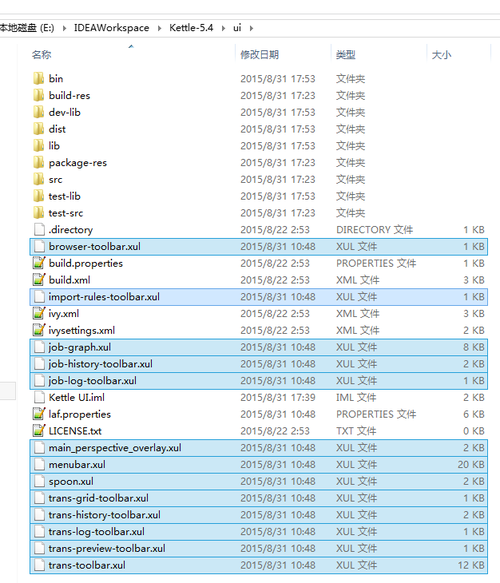The width and height of the screenshot is (500, 583).
Task: Go to IDEAWorkspace in address bar
Action: tap(112, 28)
